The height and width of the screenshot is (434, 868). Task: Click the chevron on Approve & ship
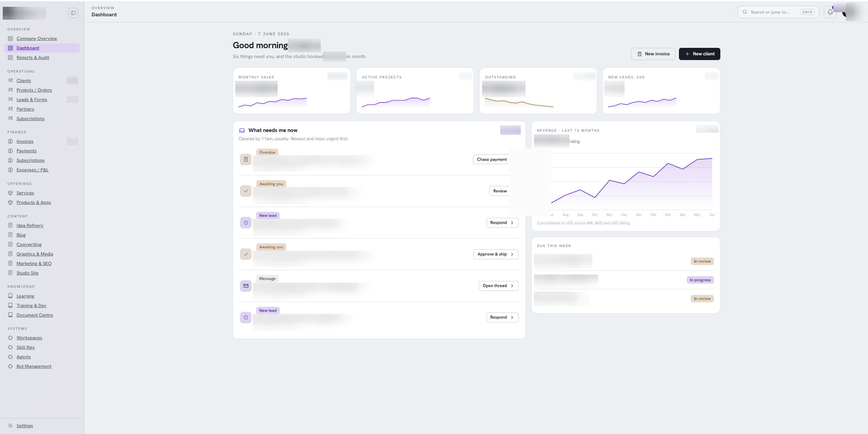coord(512,254)
